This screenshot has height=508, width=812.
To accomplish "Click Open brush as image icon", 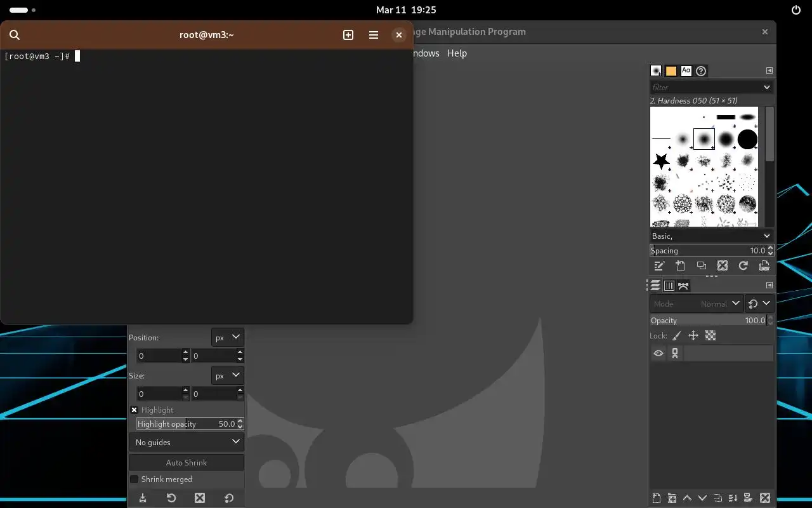I will pos(764,266).
